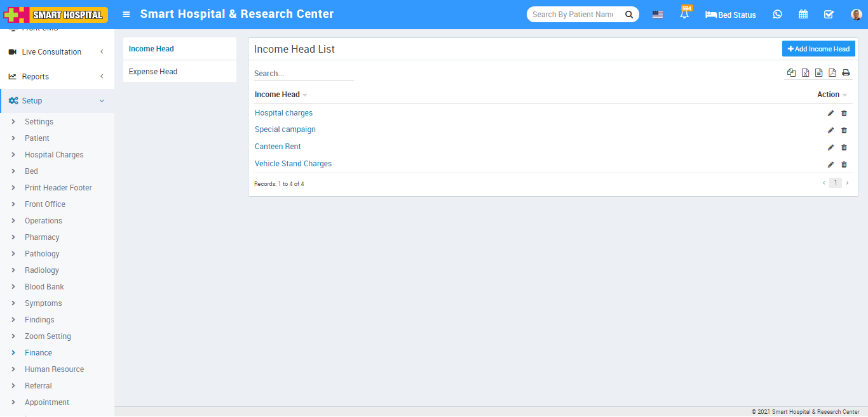Open the calendar icon in header
The image size is (868, 417).
[x=803, y=15]
